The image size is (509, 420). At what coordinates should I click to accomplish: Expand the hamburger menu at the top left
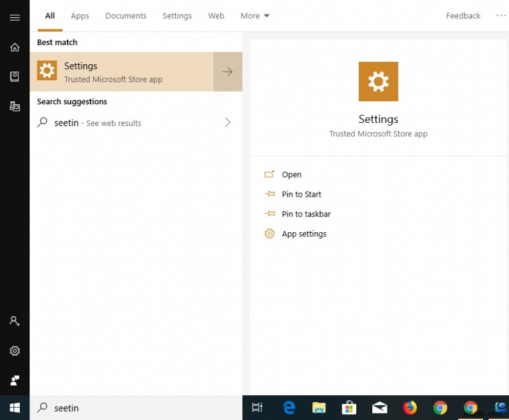[15, 17]
